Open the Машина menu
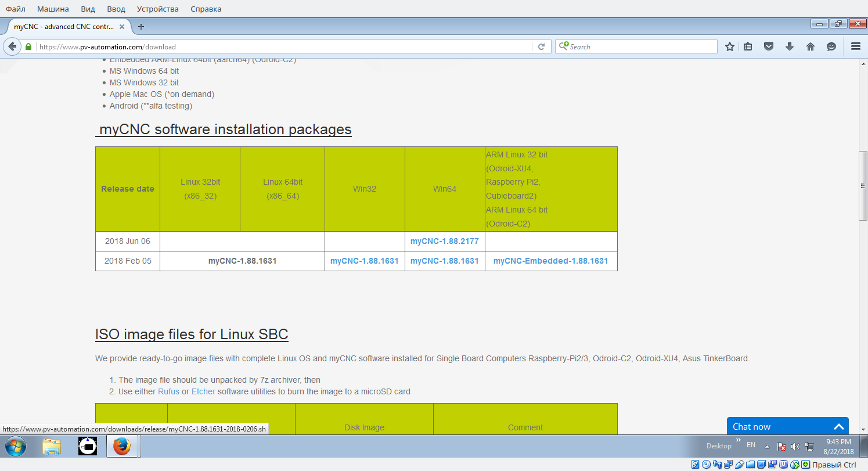This screenshot has height=471, width=868. [x=53, y=9]
